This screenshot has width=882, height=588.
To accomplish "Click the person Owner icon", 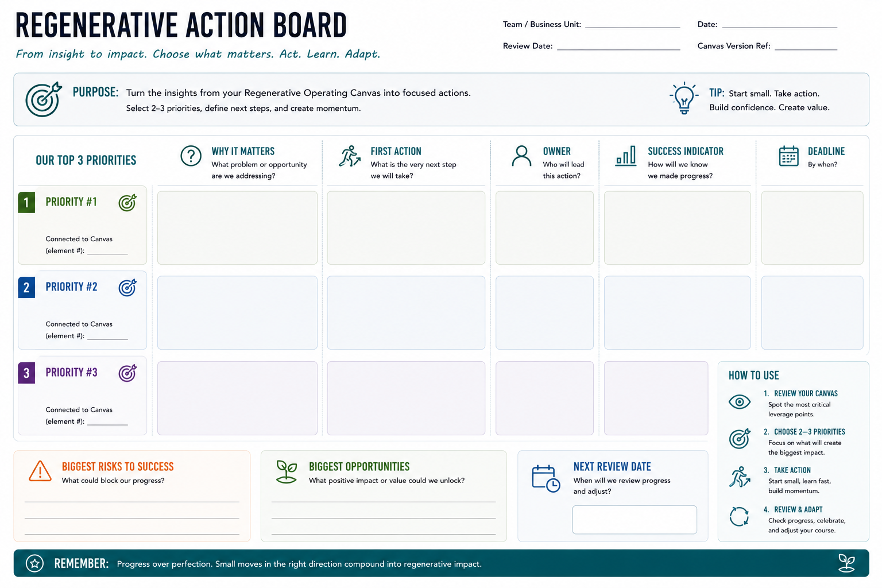I will (521, 156).
